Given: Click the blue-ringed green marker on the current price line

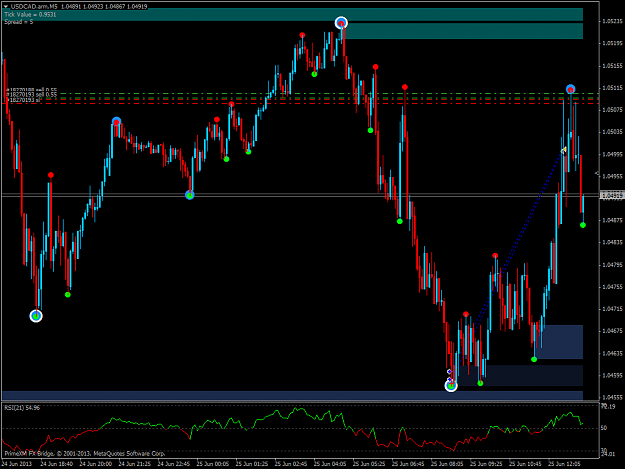Looking at the screenshot, I should [190, 195].
